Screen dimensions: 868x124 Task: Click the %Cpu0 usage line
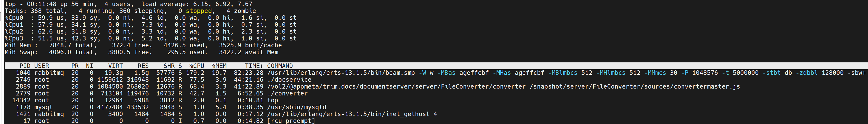150,18
